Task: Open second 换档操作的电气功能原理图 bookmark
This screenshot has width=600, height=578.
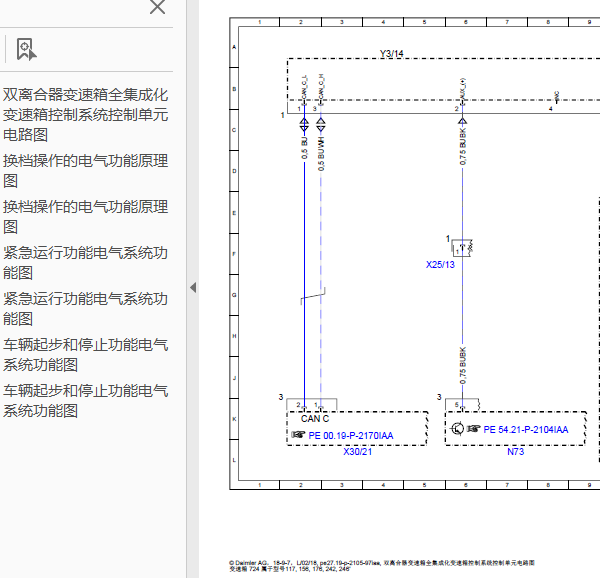Action: [85, 217]
